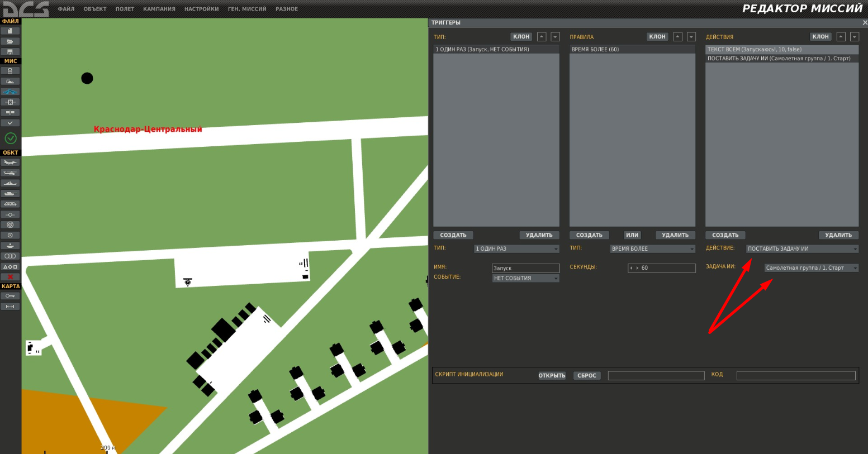Click the red X delete object icon
This screenshot has width=868, height=454.
[x=10, y=277]
